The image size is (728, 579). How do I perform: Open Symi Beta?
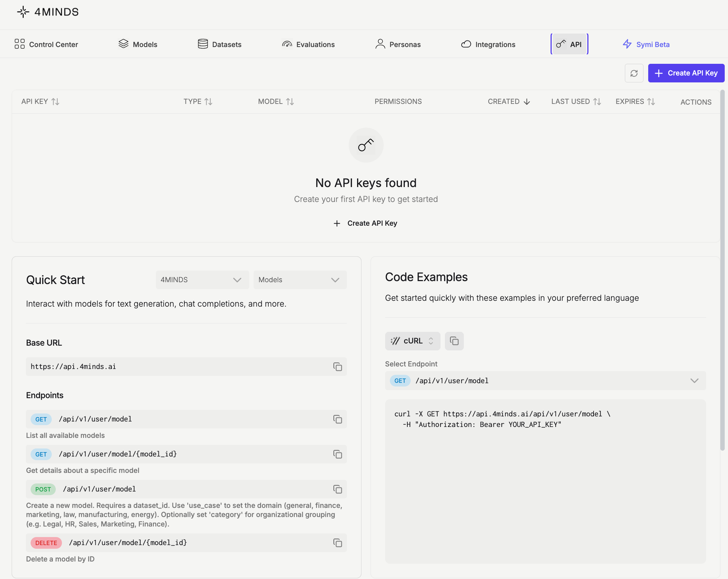(x=646, y=44)
